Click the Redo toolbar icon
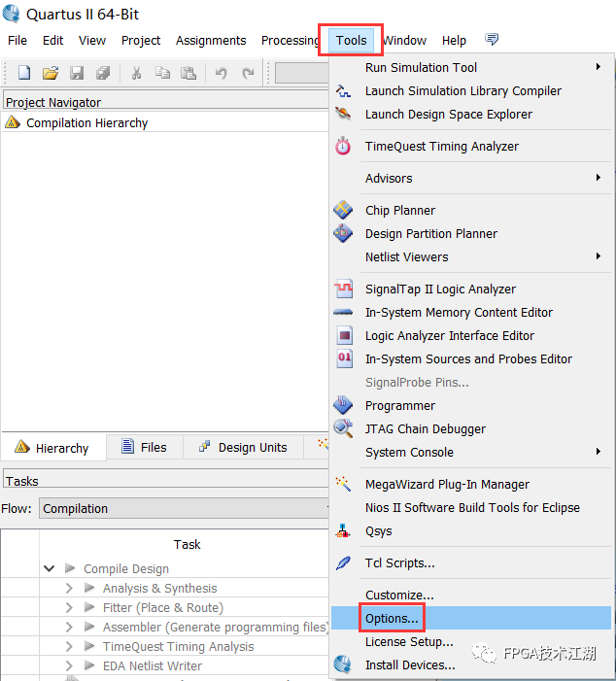Screen dimensions: 616x681 pos(248,73)
